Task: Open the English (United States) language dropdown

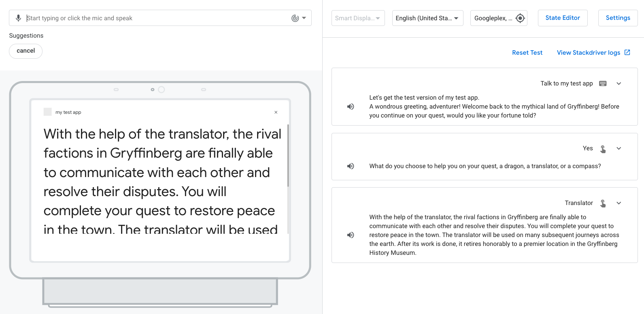Action: [427, 18]
